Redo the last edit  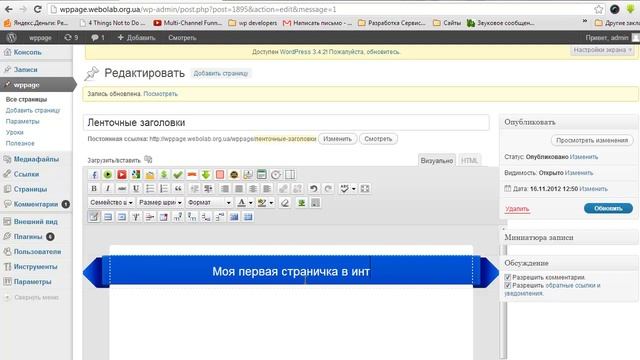point(328,189)
